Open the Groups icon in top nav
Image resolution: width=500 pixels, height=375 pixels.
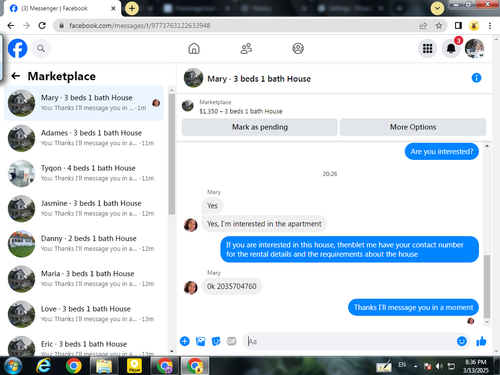point(298,49)
